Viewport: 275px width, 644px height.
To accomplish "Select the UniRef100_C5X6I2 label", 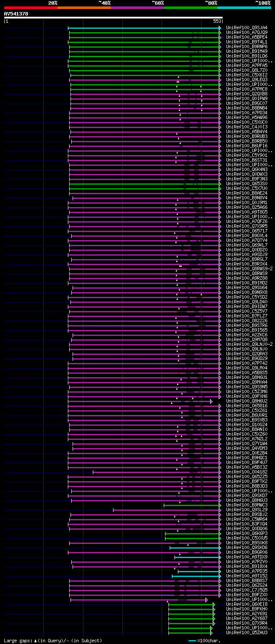I will 247,75.
